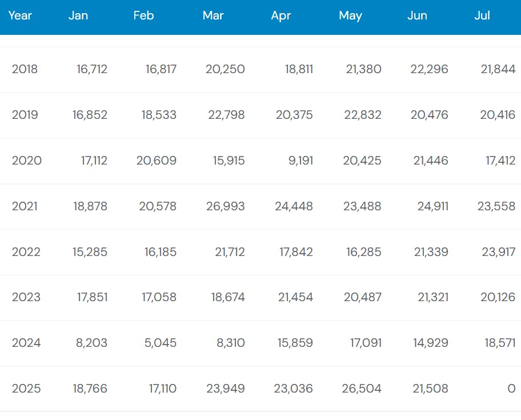The width and height of the screenshot is (521, 420).
Task: Select the 2019 May value 22,832
Action: [363, 115]
